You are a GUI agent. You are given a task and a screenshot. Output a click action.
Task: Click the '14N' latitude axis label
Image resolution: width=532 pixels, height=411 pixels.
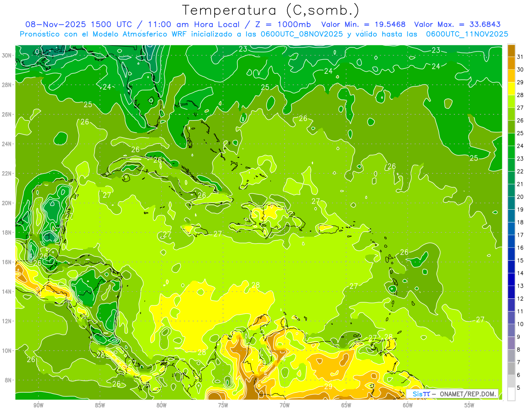click(7, 291)
